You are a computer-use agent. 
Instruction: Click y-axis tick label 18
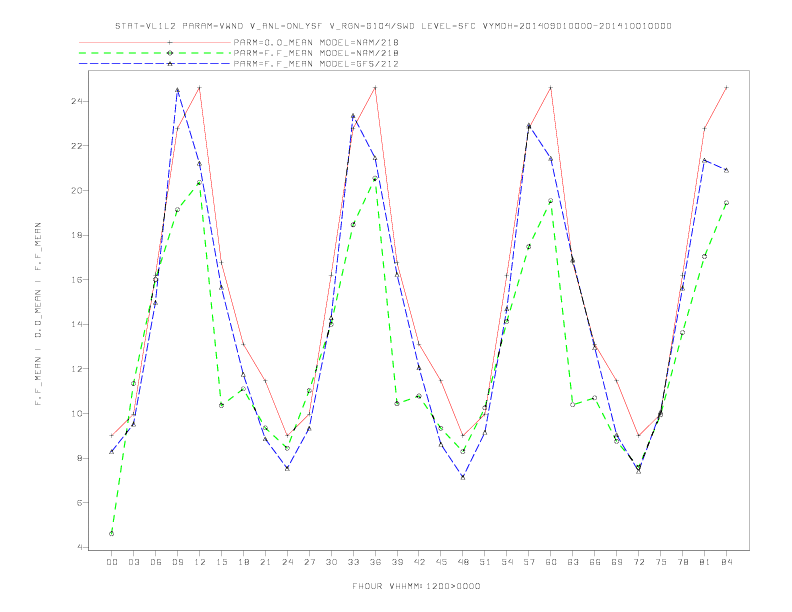click(77, 235)
